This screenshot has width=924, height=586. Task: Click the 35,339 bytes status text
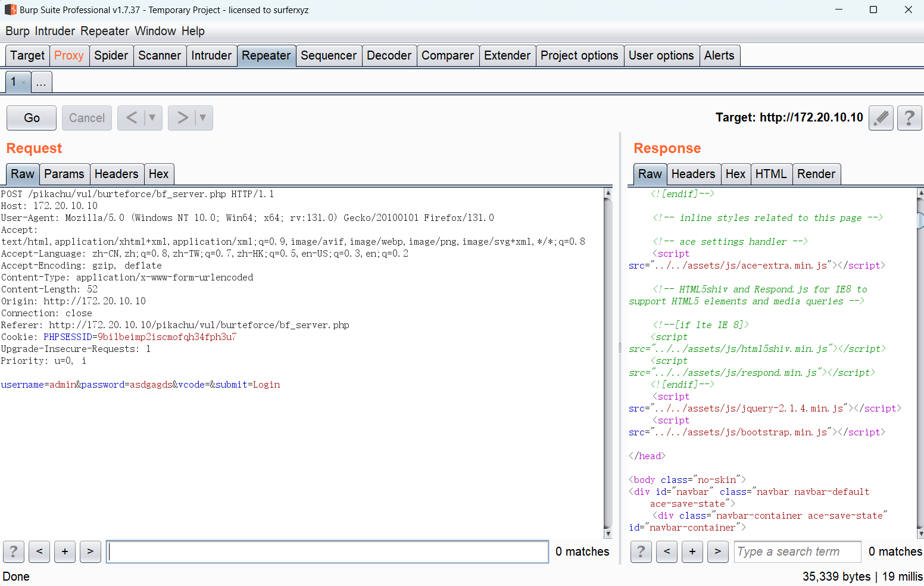[x=836, y=576]
